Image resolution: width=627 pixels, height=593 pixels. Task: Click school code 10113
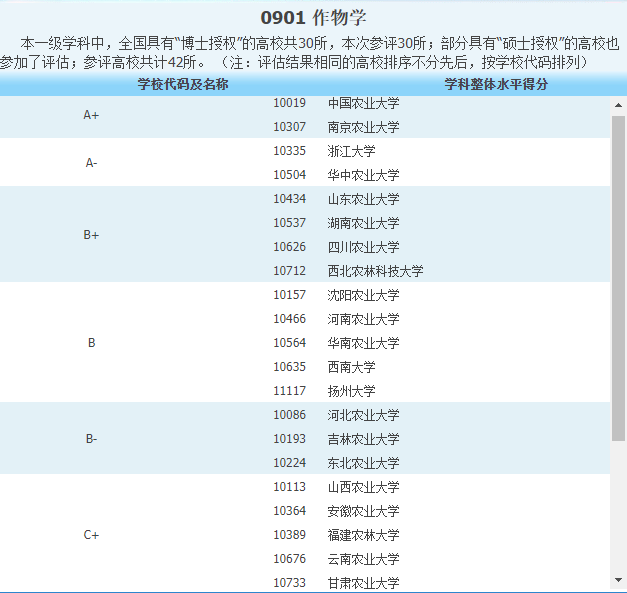click(290, 487)
